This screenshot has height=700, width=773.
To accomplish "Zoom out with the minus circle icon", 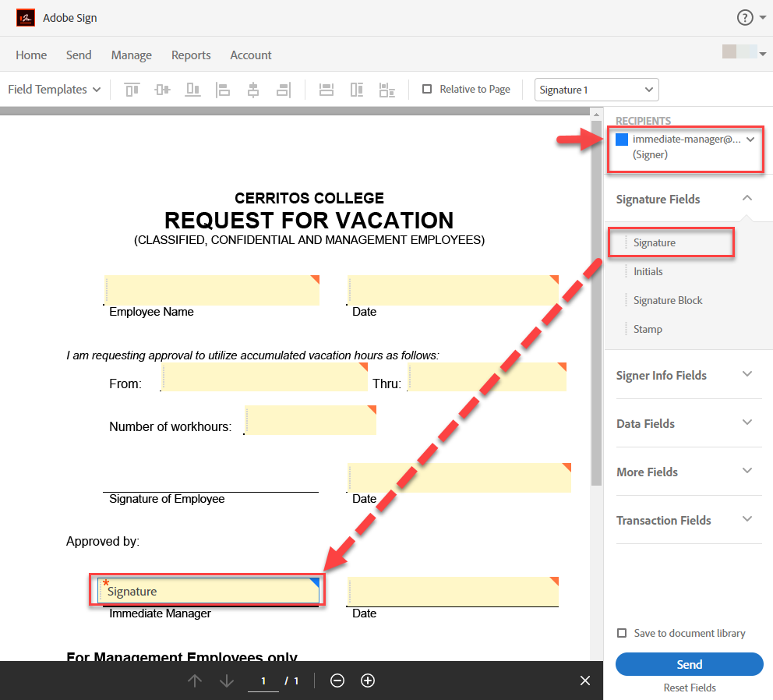I will 337,681.
